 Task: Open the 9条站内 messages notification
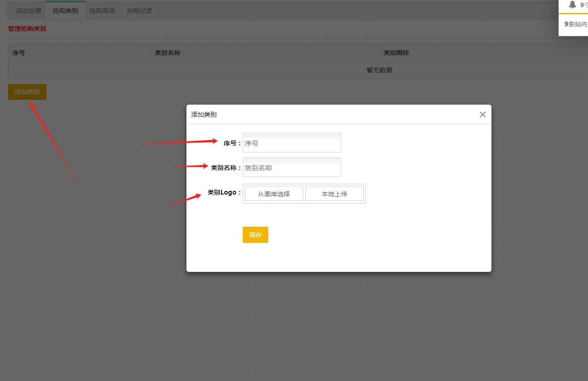coord(575,24)
